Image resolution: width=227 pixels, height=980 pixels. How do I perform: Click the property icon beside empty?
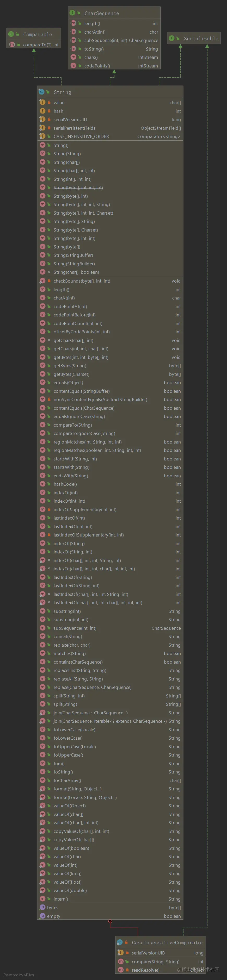pyautogui.click(x=42, y=916)
